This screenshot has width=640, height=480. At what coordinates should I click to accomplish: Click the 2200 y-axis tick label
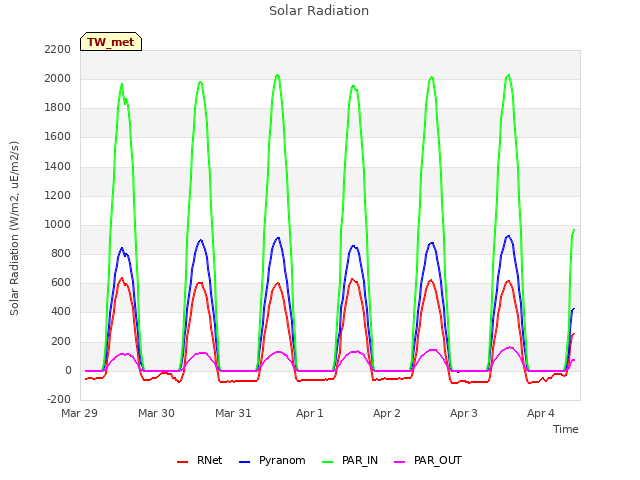coord(58,50)
